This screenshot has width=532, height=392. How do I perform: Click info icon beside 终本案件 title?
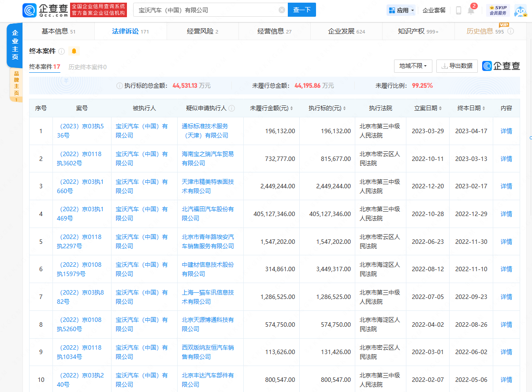(62, 51)
